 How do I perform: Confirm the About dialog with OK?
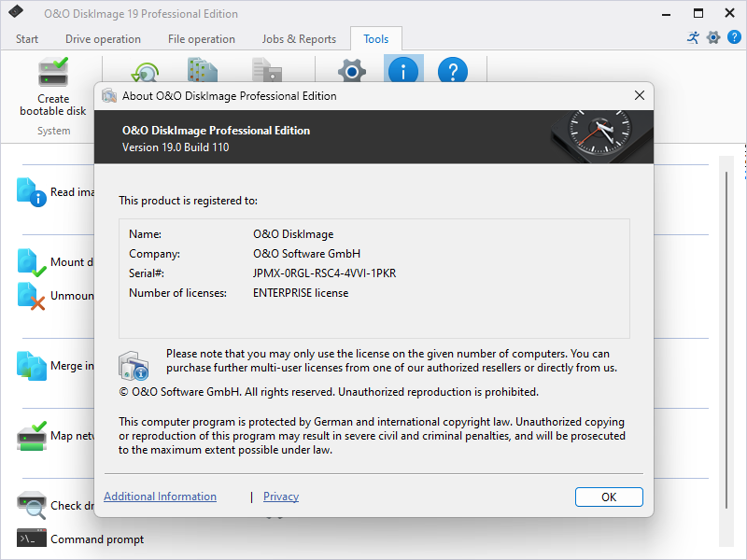[x=609, y=497]
